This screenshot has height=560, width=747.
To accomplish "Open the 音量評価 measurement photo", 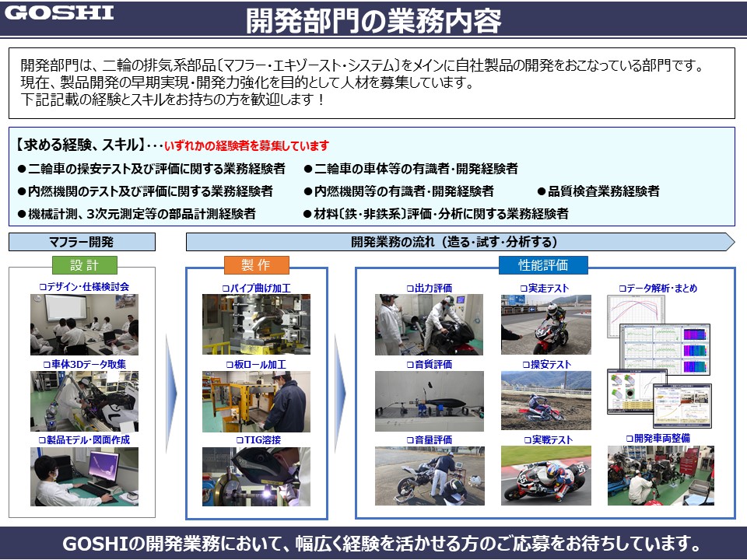I will (429, 476).
